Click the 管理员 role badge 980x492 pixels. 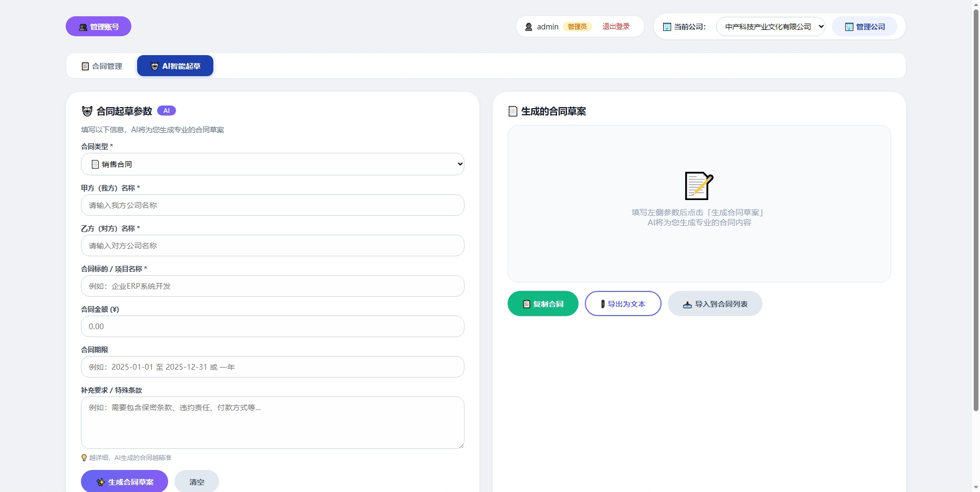pyautogui.click(x=577, y=26)
